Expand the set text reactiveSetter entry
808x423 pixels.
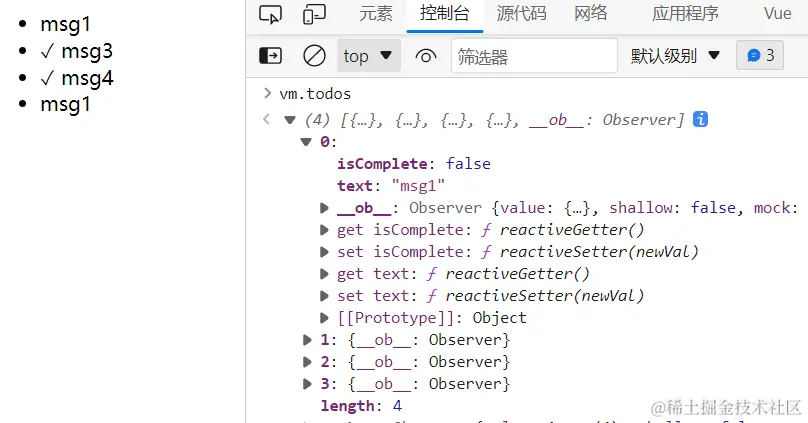[324, 296]
